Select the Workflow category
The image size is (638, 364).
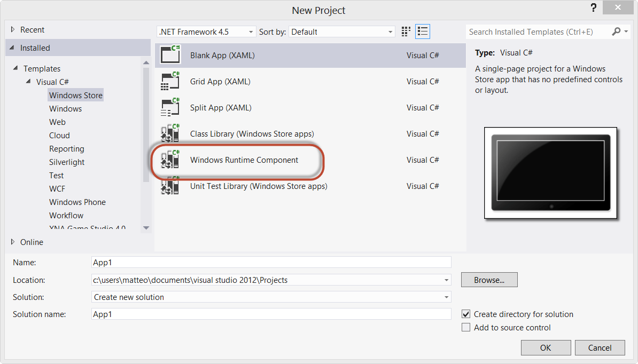(66, 215)
